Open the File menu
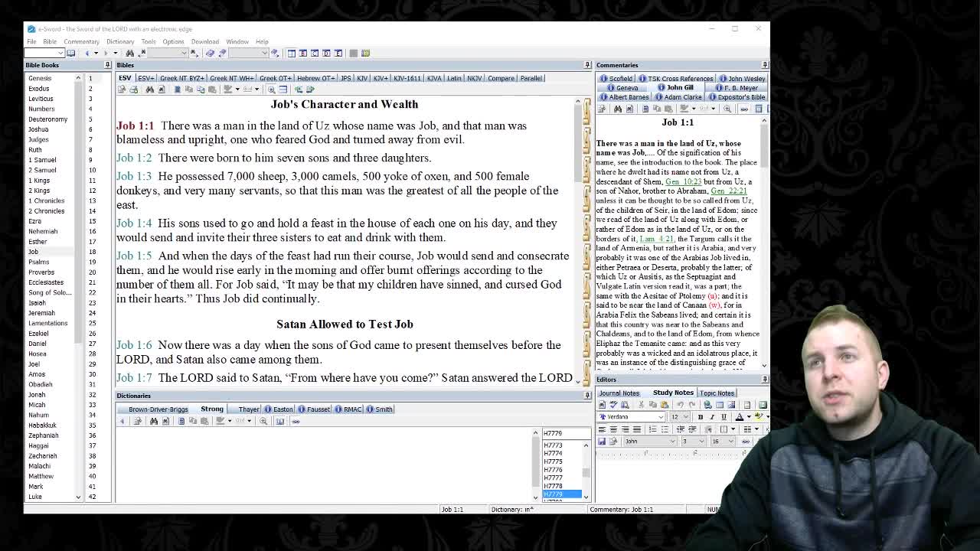The image size is (980, 551). [31, 41]
